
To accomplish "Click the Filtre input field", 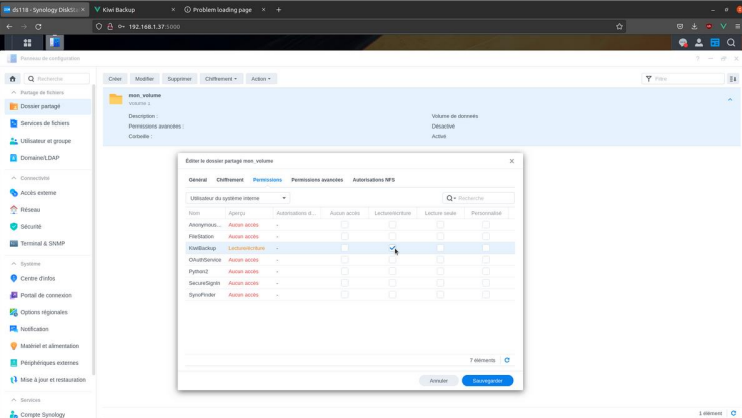I will pos(682,79).
